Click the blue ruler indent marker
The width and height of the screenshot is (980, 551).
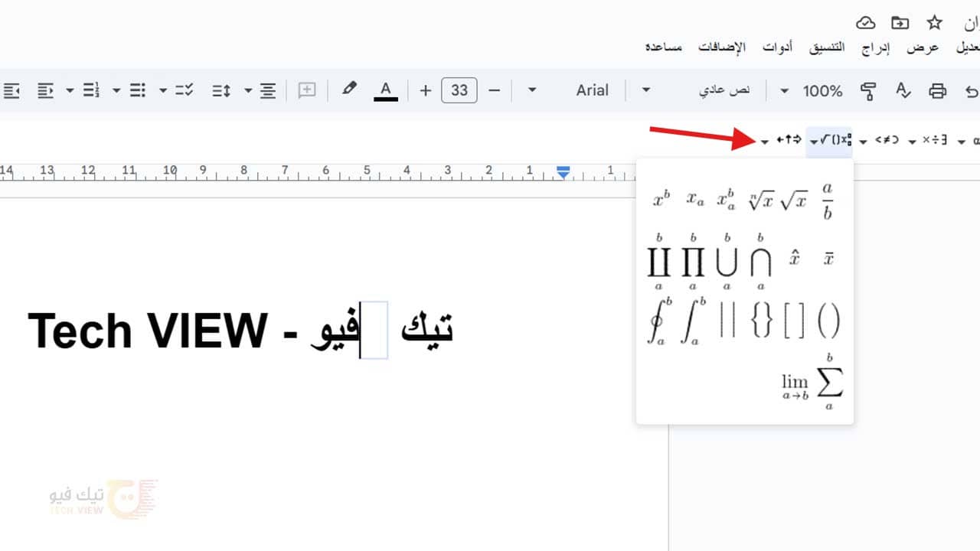click(563, 173)
